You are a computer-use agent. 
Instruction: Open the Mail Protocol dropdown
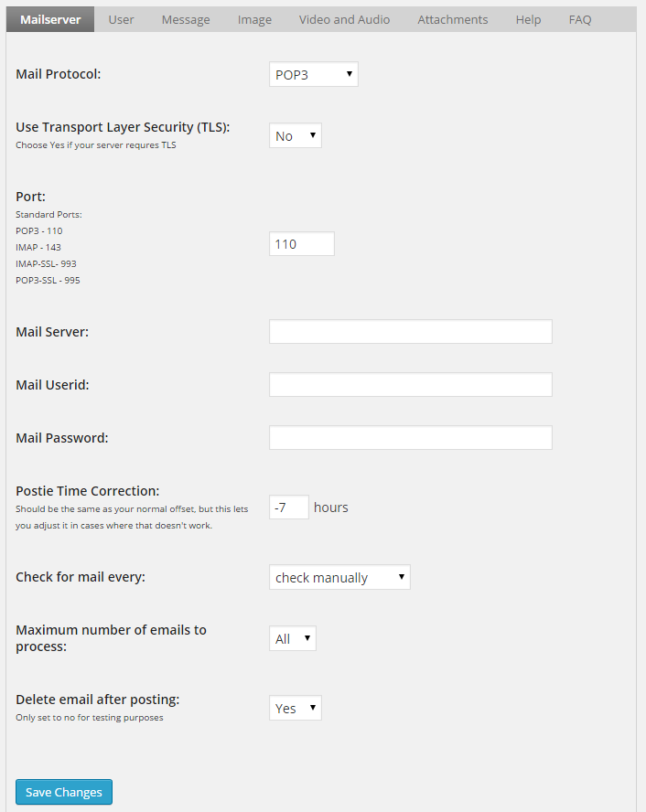tap(313, 75)
